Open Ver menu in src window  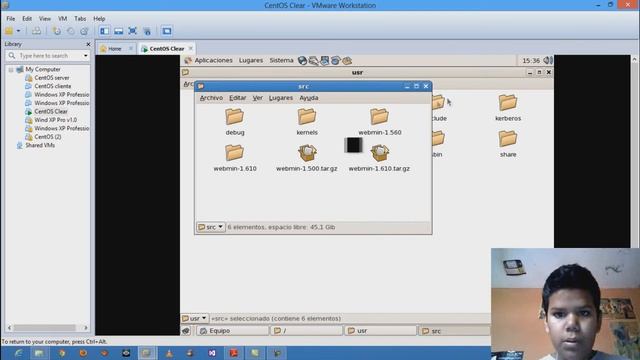(257, 98)
